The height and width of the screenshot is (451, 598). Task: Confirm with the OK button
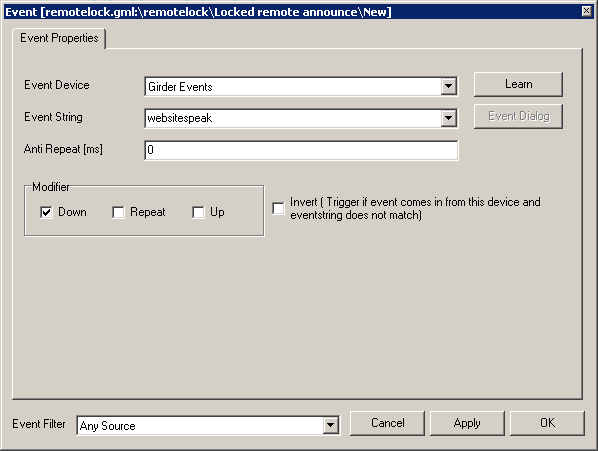click(547, 423)
